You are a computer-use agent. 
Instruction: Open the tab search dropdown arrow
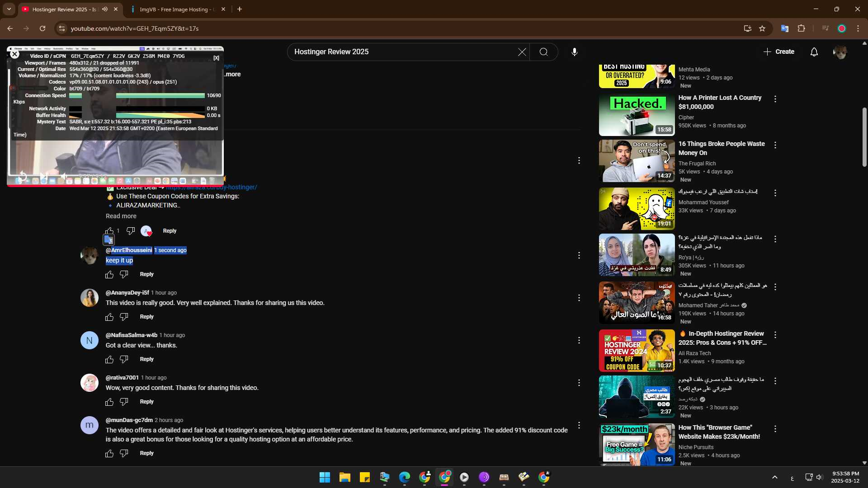[x=9, y=9]
